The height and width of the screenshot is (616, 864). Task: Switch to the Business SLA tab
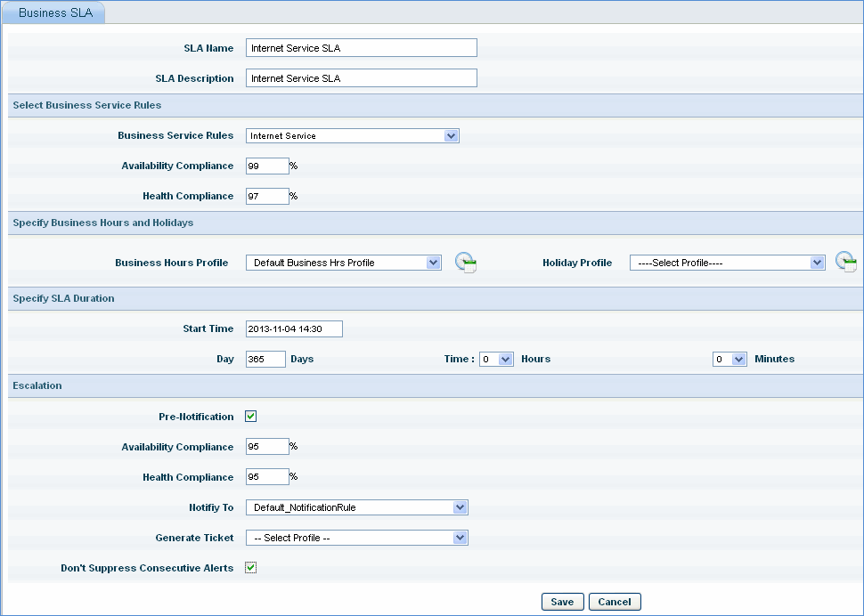point(54,13)
